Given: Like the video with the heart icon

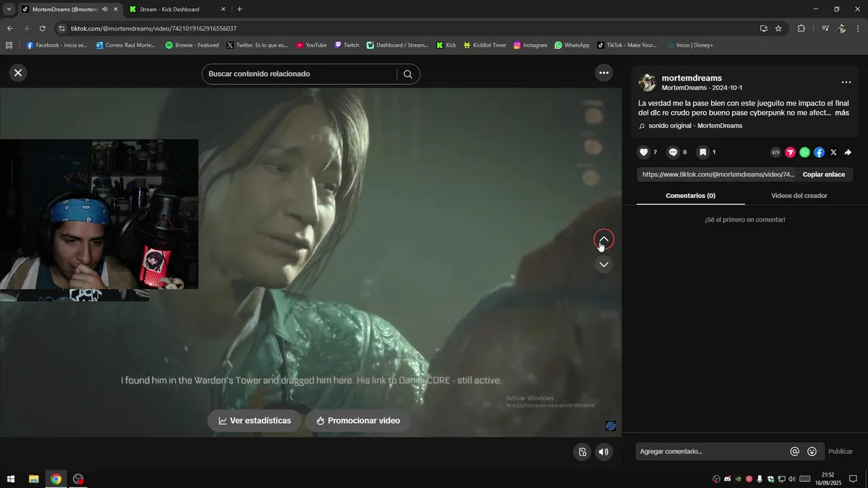Looking at the screenshot, I should 644,152.
